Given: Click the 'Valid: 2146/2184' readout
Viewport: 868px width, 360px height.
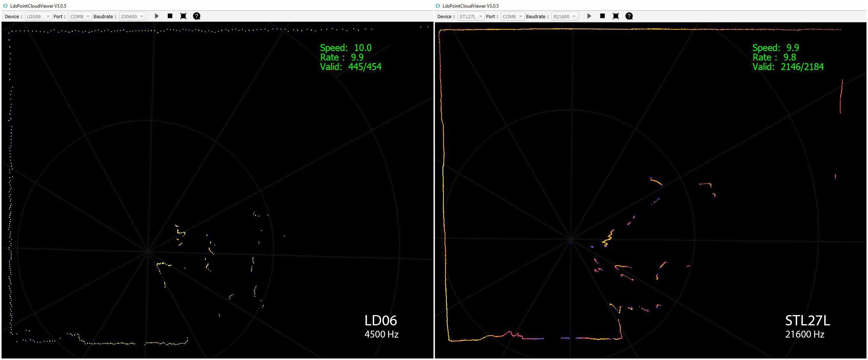Looking at the screenshot, I should [x=788, y=67].
